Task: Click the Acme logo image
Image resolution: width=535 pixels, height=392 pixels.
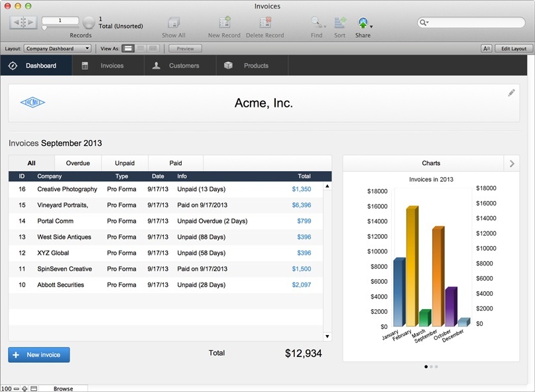Action: click(32, 102)
